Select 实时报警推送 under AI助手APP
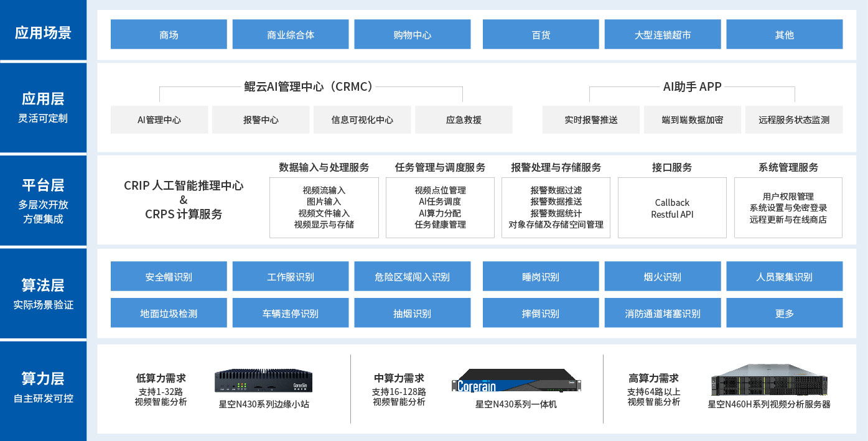The height and width of the screenshot is (441, 868). 590,119
